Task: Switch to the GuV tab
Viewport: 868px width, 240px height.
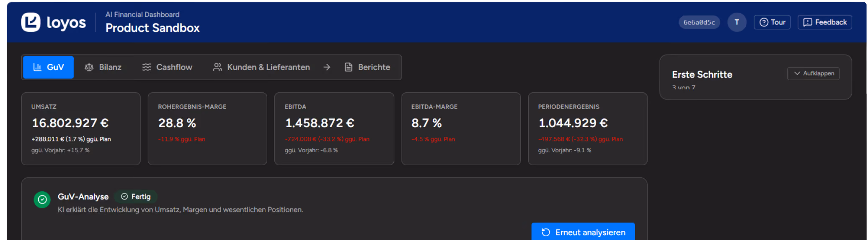Action: (48, 67)
